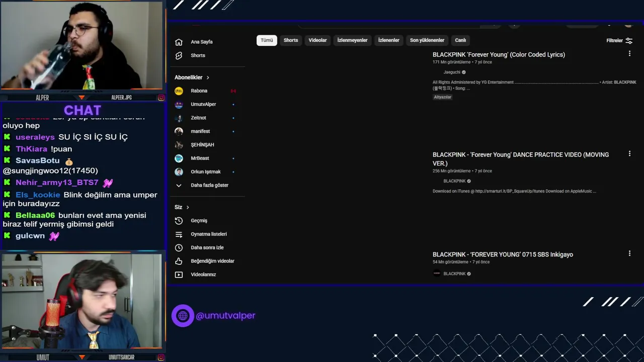
Task: Click username gulcwn in chat
Action: click(x=30, y=236)
